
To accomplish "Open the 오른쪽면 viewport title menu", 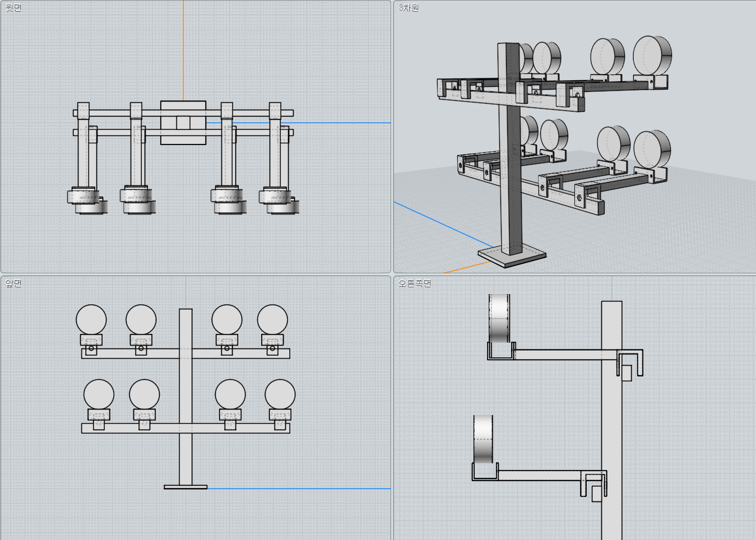I will tap(415, 283).
